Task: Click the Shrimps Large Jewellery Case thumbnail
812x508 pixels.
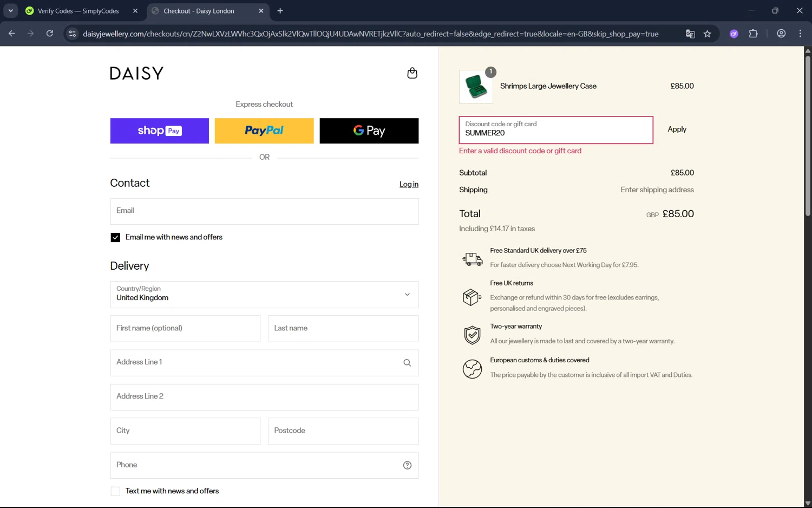Action: pos(476,87)
